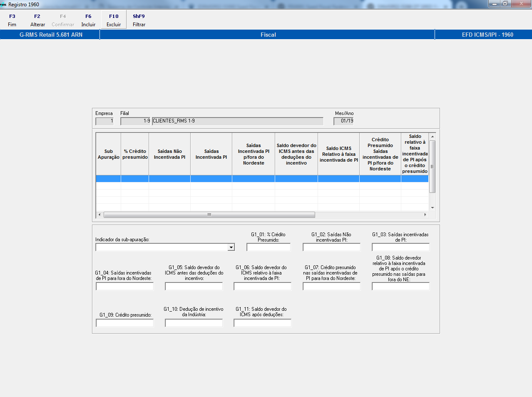This screenshot has width=532, height=397.
Task: Click the Sub Apuração column header
Action: pos(109,154)
